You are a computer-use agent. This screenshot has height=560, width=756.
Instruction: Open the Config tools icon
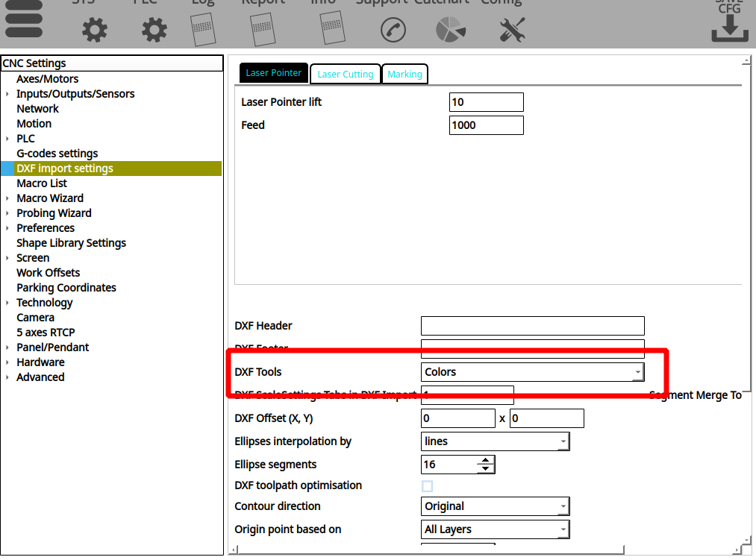click(x=512, y=30)
